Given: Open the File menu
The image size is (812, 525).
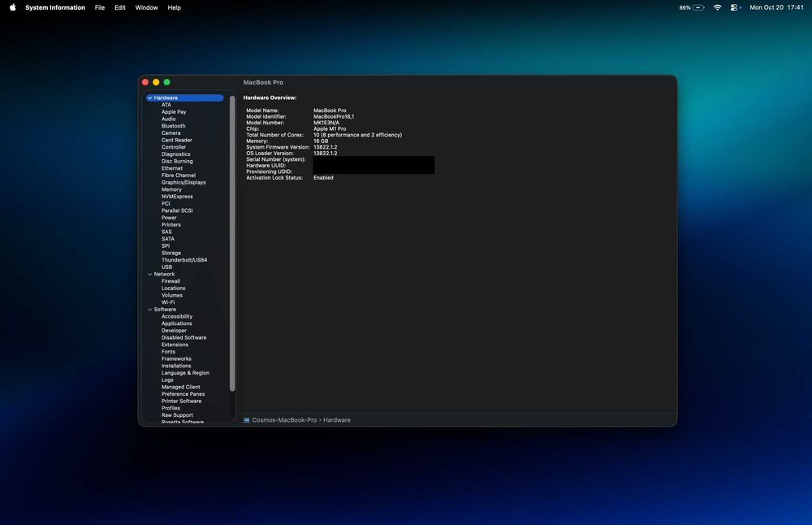Looking at the screenshot, I should 99,7.
